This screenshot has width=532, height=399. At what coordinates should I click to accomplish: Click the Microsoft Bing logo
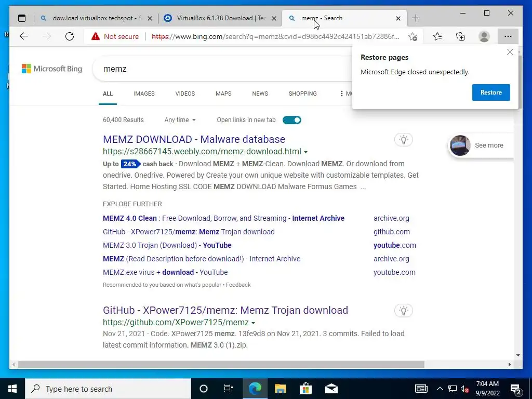click(x=52, y=69)
